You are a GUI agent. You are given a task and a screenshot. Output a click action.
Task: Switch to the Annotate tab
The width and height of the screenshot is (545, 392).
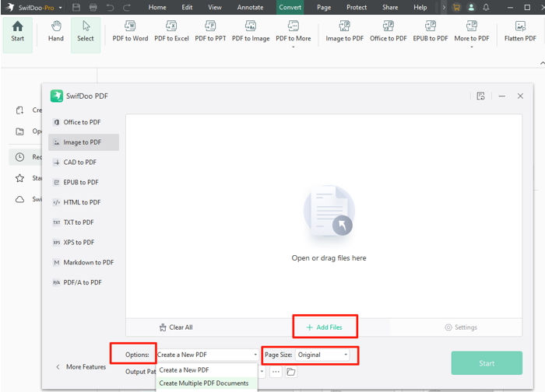pyautogui.click(x=250, y=7)
